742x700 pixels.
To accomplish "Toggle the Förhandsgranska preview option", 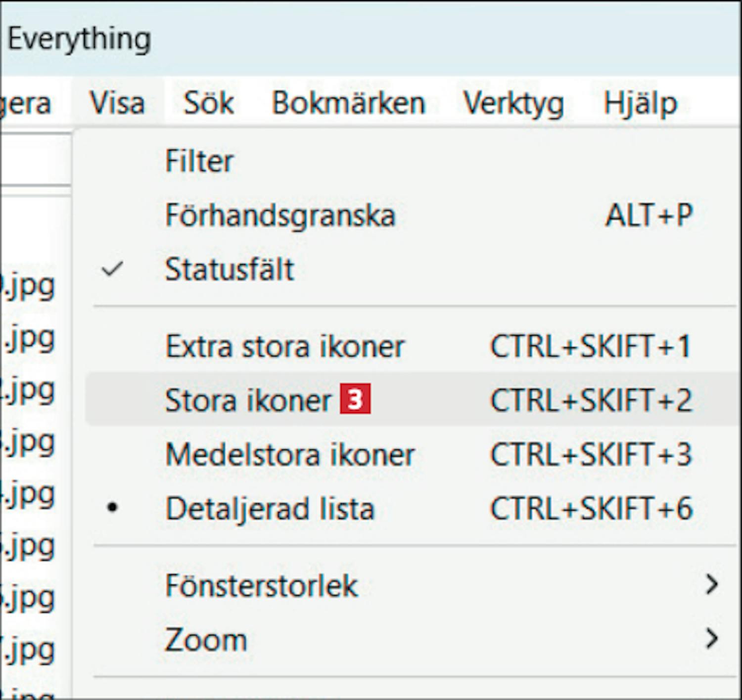I will click(x=280, y=216).
